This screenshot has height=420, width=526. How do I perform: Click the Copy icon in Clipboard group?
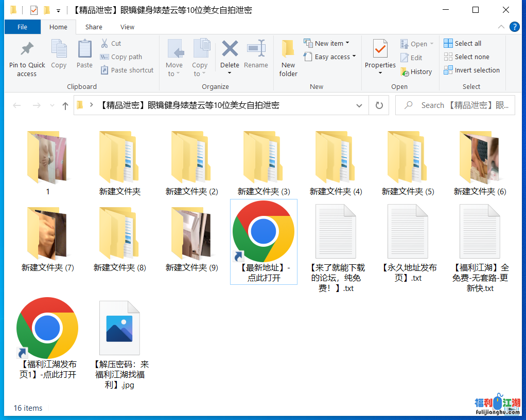click(x=59, y=49)
